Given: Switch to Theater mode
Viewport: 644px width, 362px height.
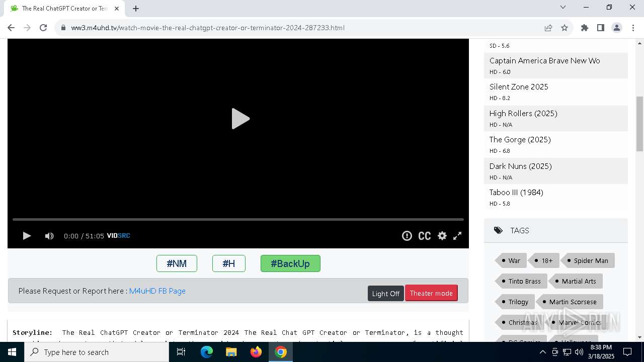Looking at the screenshot, I should [x=431, y=293].
